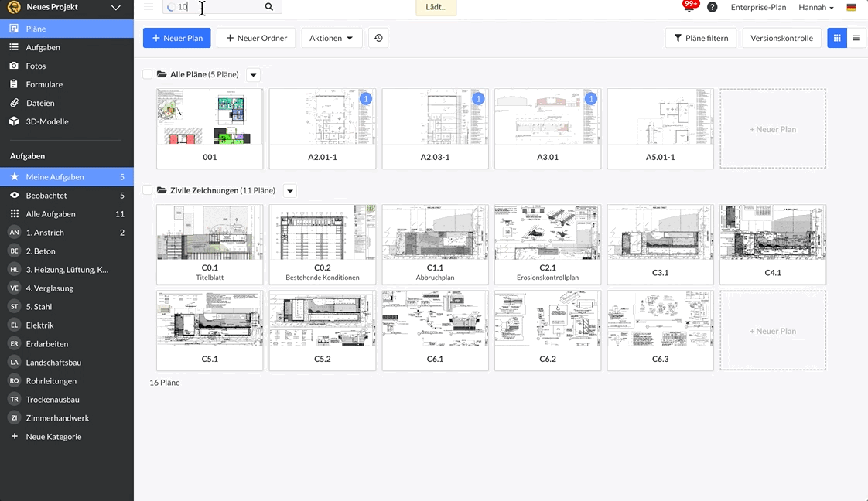Screen dimensions: 868x501
Task: Open plan thumbnail C6.3
Action: coord(661,330)
